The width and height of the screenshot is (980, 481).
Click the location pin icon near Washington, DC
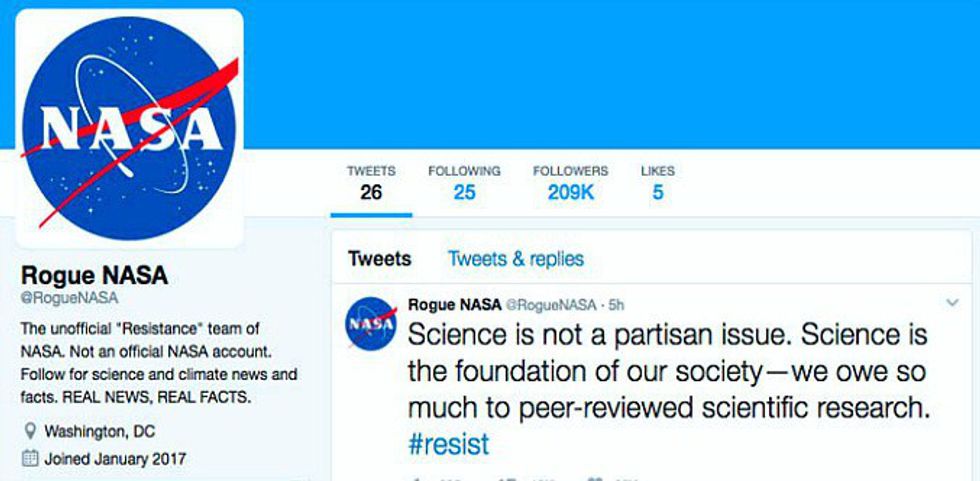[29, 432]
